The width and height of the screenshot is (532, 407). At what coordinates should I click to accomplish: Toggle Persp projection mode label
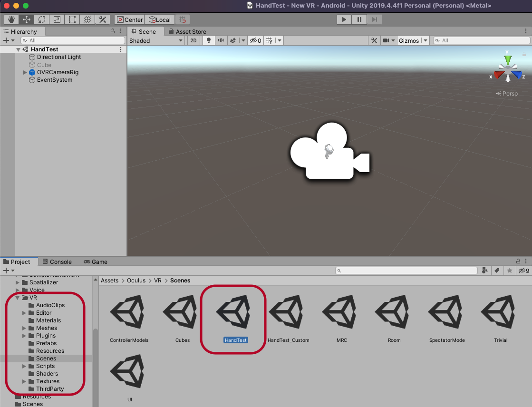(507, 94)
